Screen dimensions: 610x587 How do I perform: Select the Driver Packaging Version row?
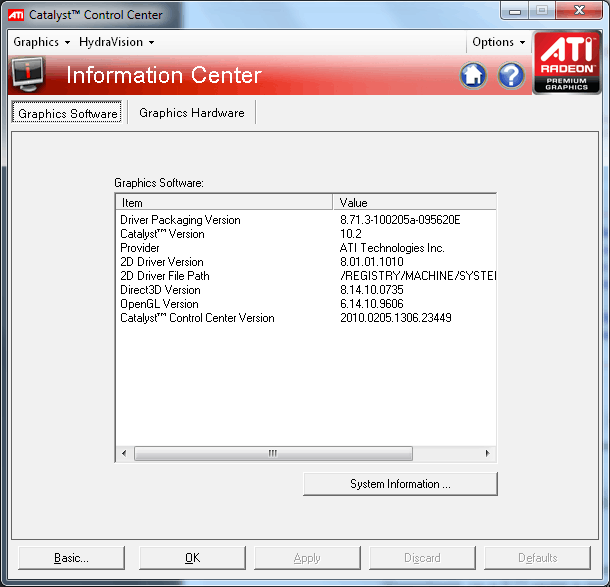click(x=306, y=220)
